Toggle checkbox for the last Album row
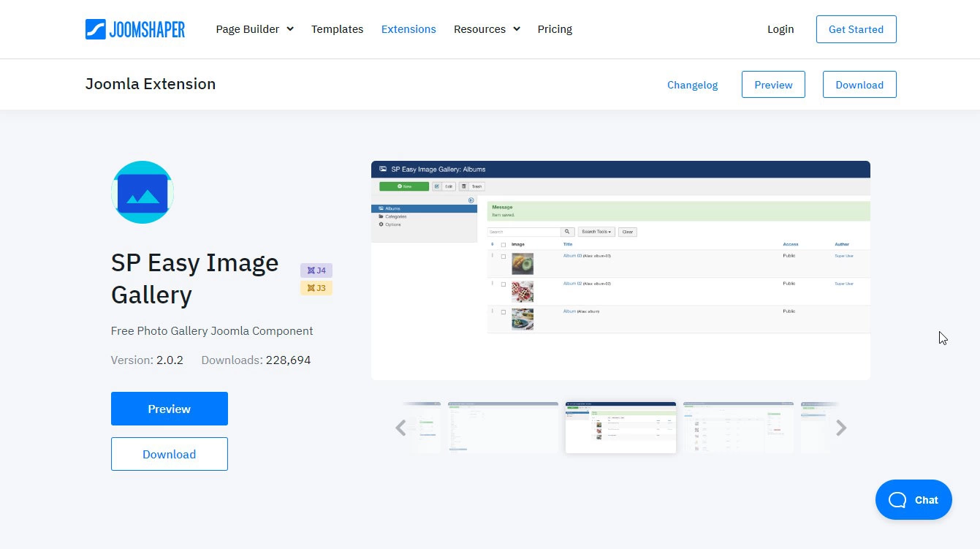Screen dimensions: 980x549 pos(503,311)
